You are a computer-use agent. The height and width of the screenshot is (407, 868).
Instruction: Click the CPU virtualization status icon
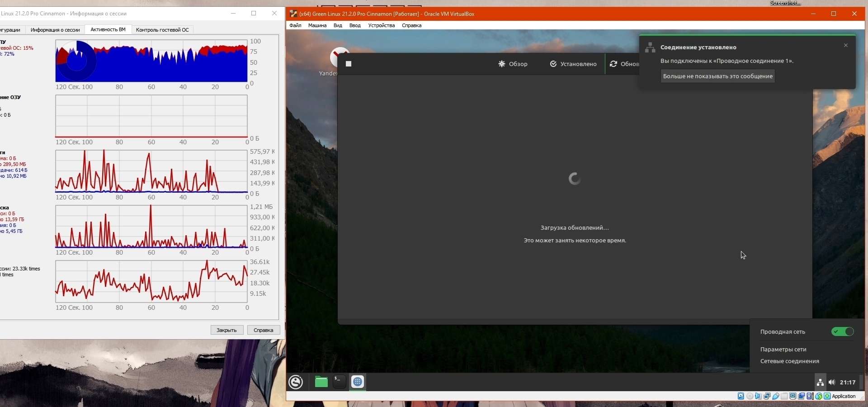pos(810,396)
